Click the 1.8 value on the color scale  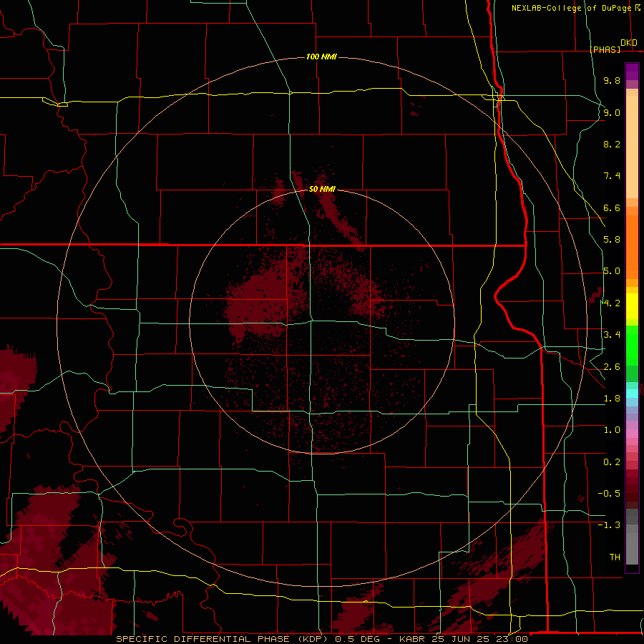tap(612, 399)
